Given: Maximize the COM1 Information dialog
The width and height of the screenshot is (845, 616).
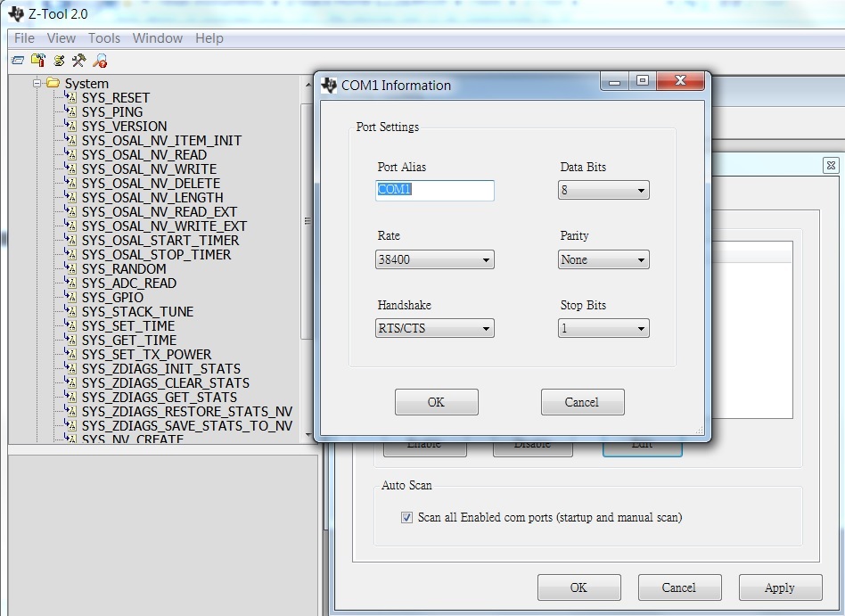Looking at the screenshot, I should (x=643, y=81).
